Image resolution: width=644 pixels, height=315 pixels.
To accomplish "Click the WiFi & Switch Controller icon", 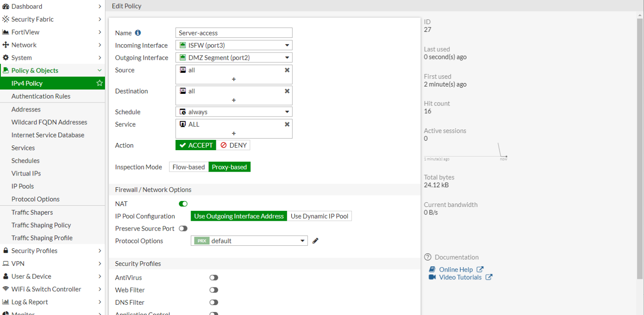I will pyautogui.click(x=6, y=289).
